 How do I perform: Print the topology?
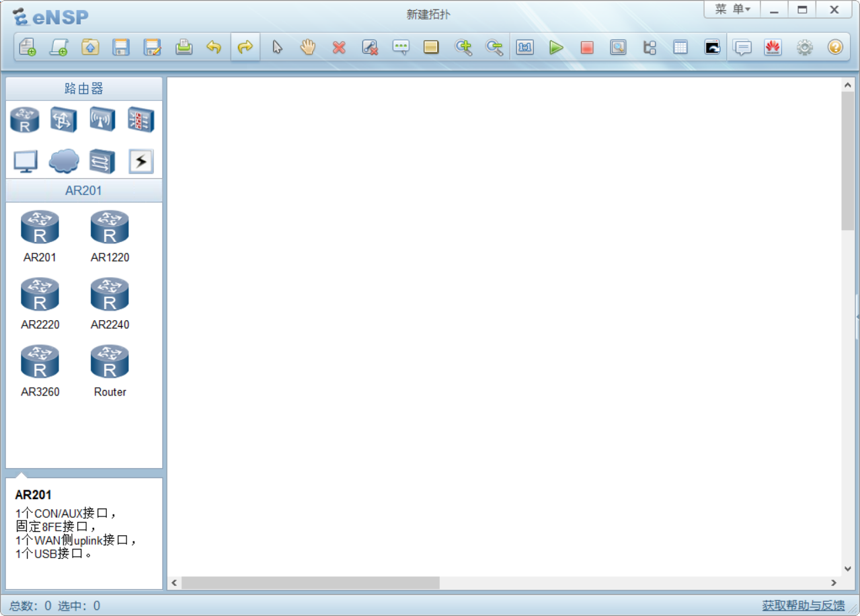coord(184,48)
